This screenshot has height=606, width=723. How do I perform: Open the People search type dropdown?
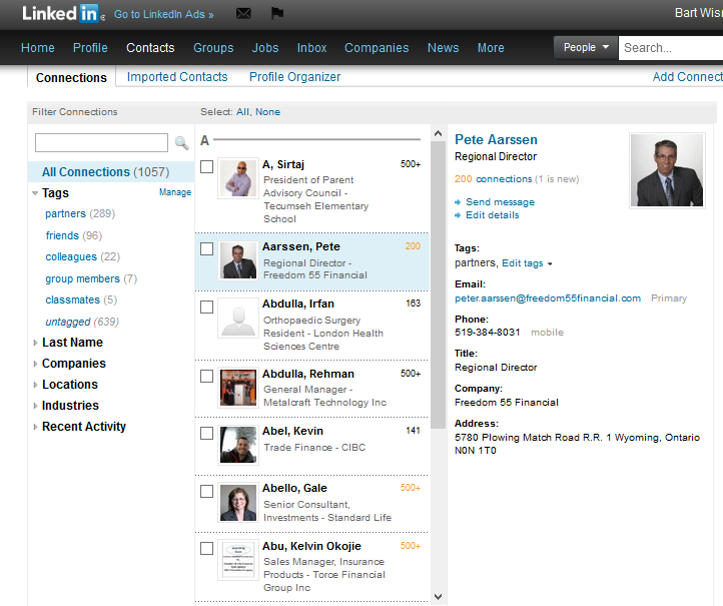pos(586,48)
